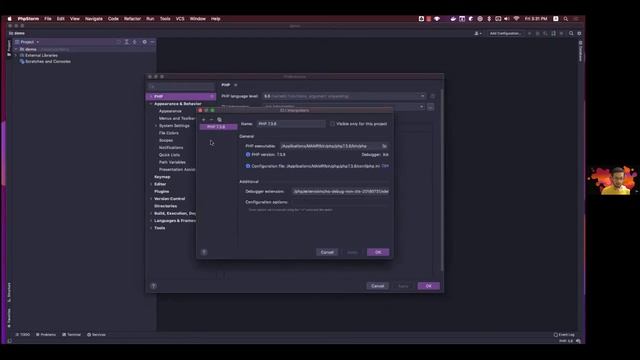Expand System Settings tree node

point(156,126)
